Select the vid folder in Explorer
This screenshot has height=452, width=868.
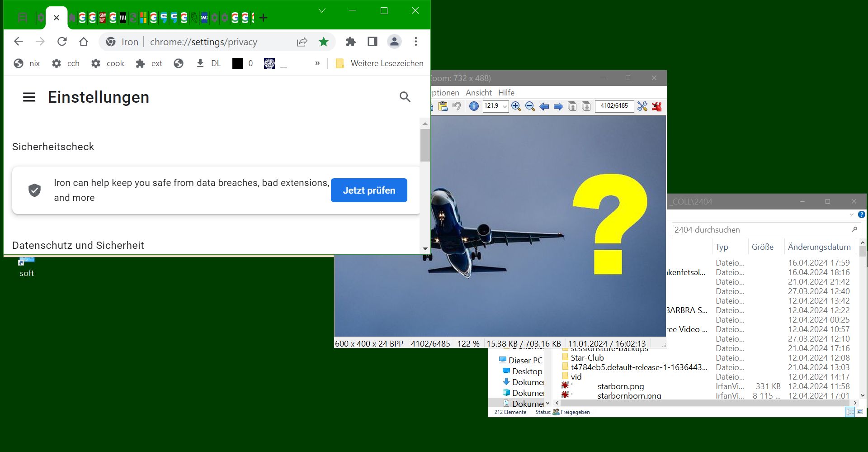click(572, 377)
